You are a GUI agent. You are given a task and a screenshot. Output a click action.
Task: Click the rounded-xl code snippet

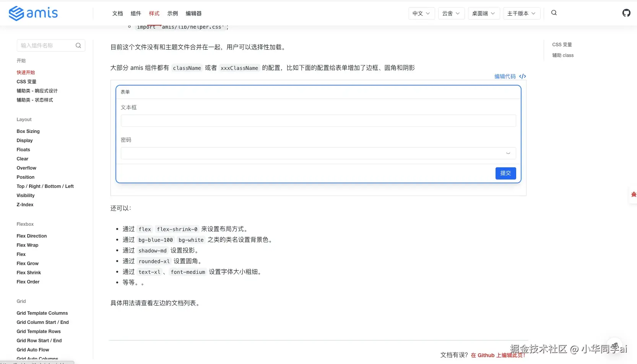[154, 261]
